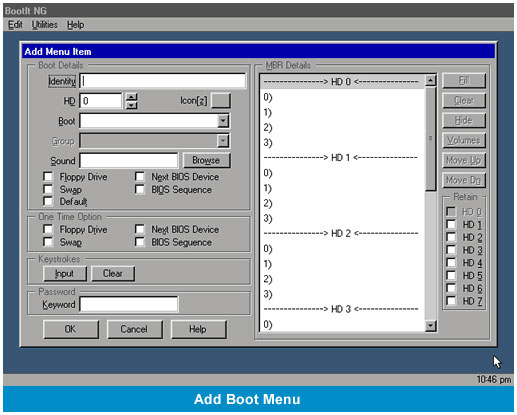Select the HD 0 header row

pyautogui.click(x=342, y=82)
